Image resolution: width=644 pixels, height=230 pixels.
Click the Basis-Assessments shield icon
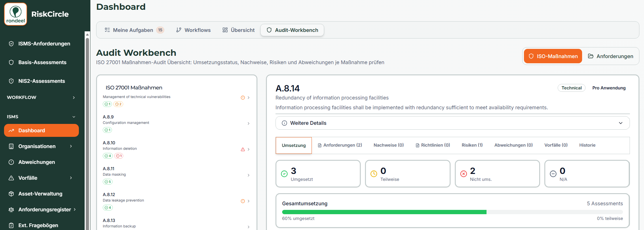11,62
